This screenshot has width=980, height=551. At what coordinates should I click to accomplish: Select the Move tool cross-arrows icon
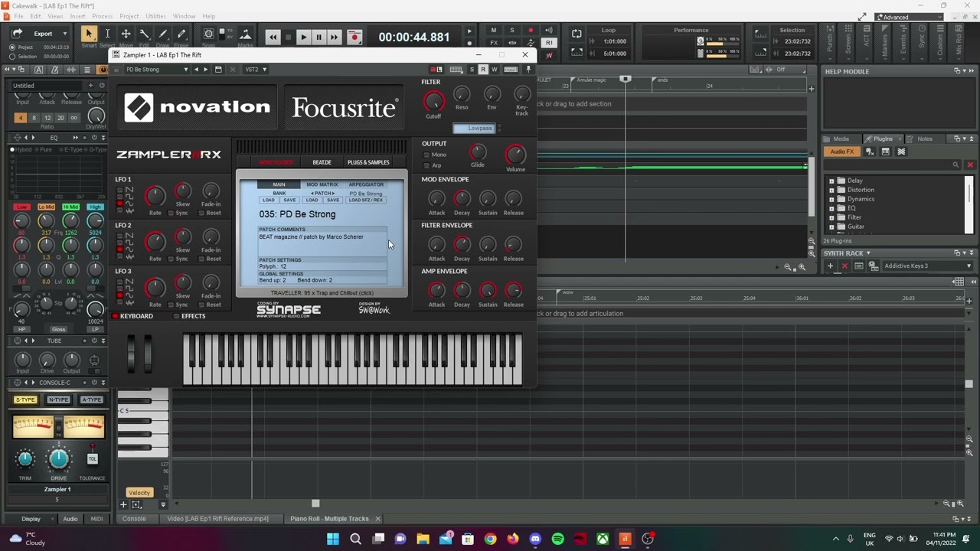[126, 34]
